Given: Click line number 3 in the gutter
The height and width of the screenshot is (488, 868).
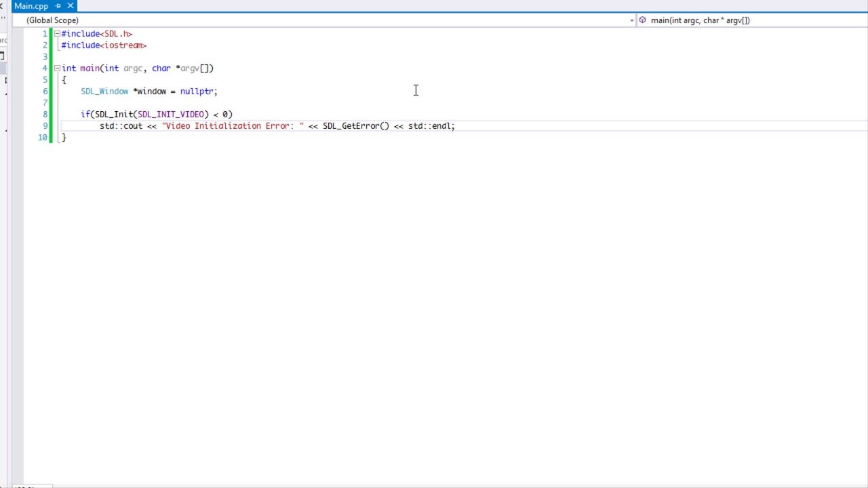Looking at the screenshot, I should pos(45,57).
